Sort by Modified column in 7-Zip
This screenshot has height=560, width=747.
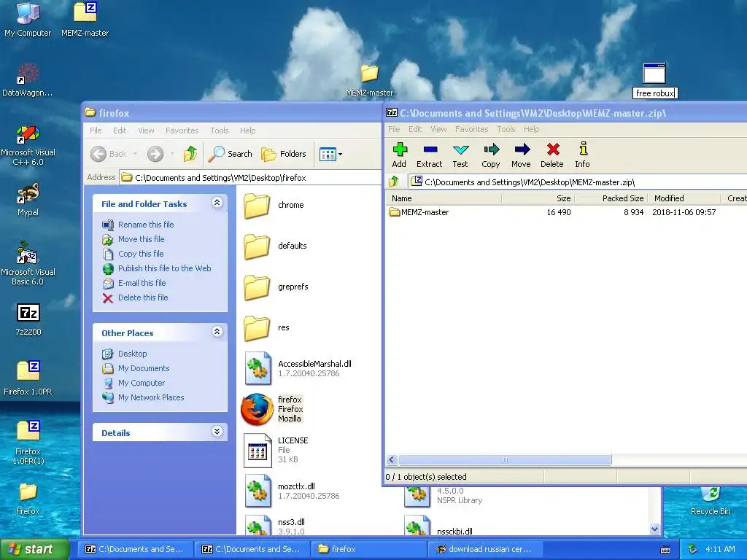point(684,198)
